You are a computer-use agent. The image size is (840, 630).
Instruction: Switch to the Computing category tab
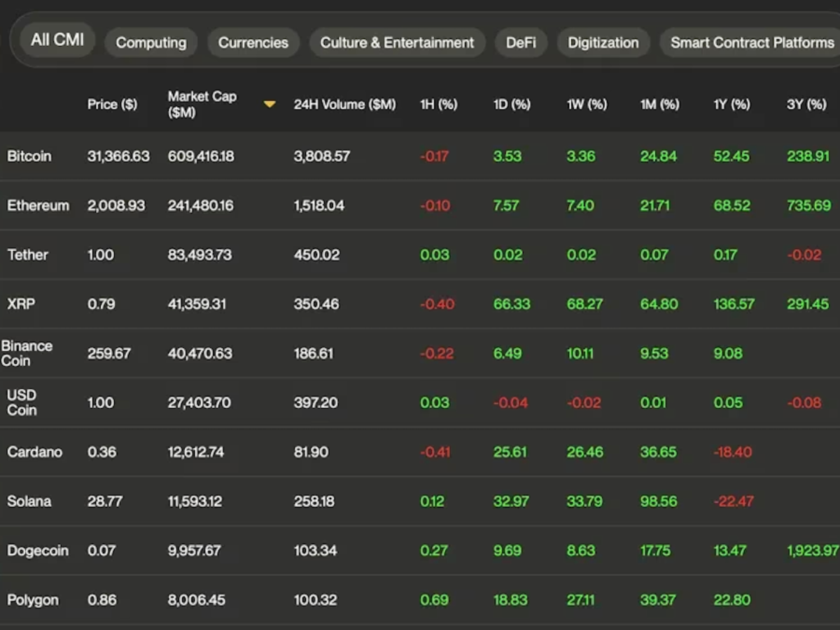pyautogui.click(x=151, y=43)
